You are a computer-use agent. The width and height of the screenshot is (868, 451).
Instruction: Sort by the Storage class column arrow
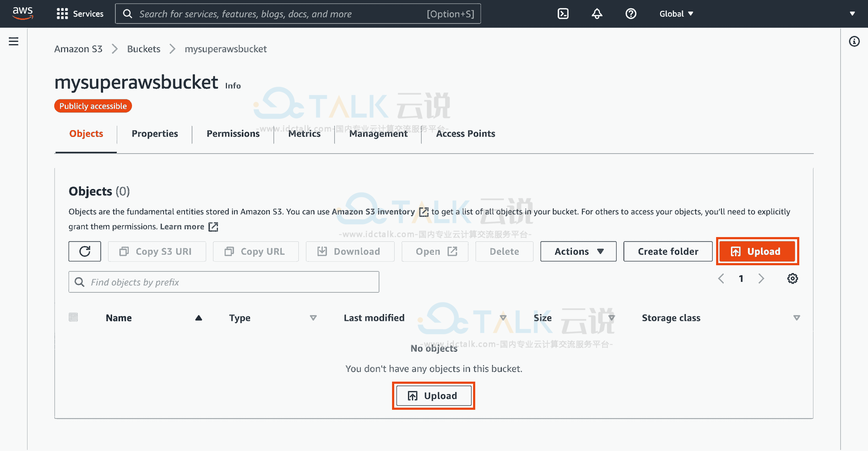point(796,318)
